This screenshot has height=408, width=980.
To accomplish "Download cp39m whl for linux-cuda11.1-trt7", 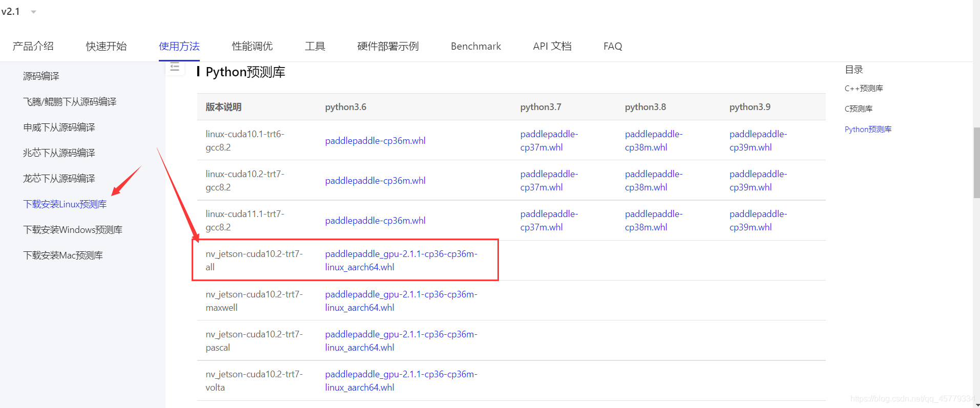I will pyautogui.click(x=758, y=221).
